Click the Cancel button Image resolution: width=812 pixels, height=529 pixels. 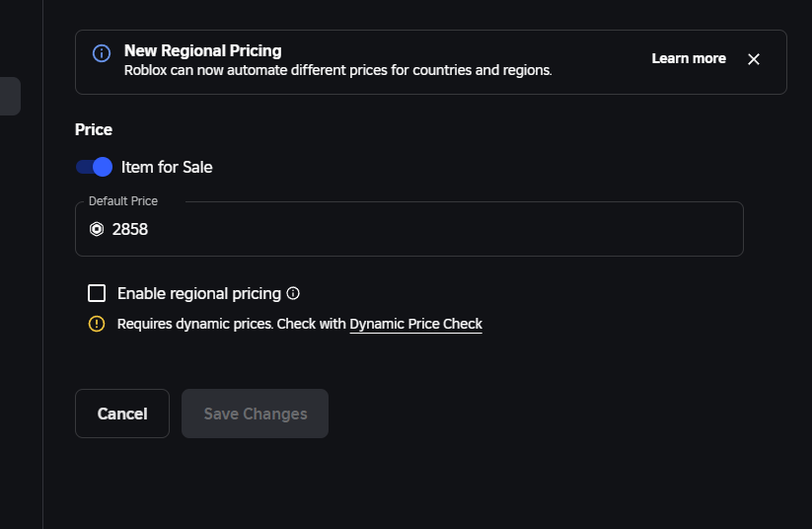(122, 414)
